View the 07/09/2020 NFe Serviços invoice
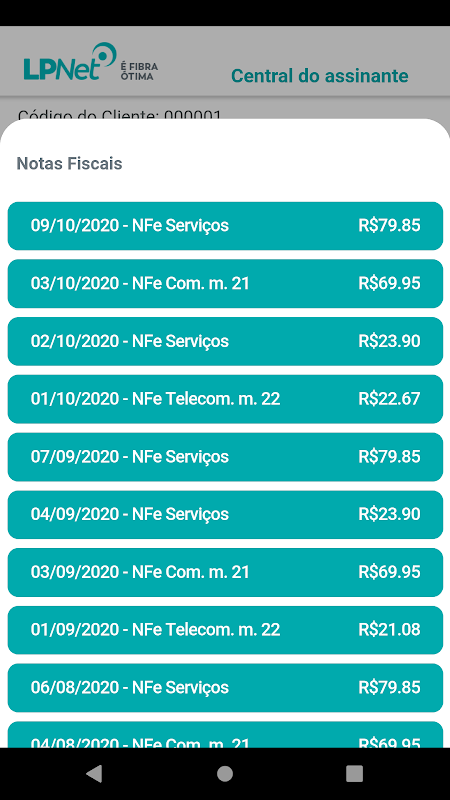Screen dimensions: 450x800 point(225,457)
